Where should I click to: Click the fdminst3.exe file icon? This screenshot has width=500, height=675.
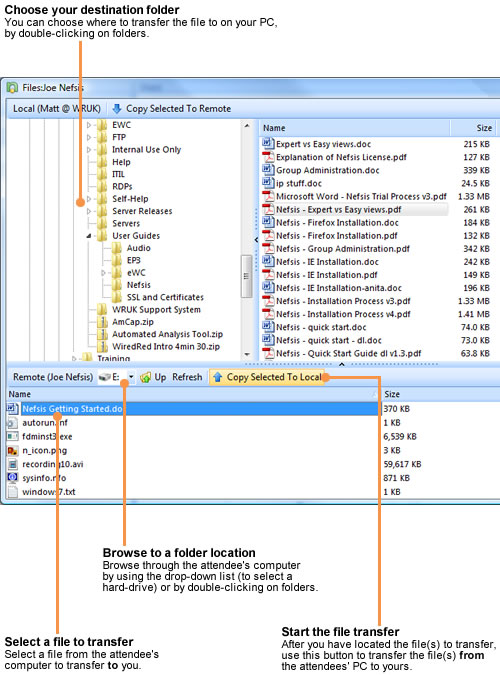(12, 437)
